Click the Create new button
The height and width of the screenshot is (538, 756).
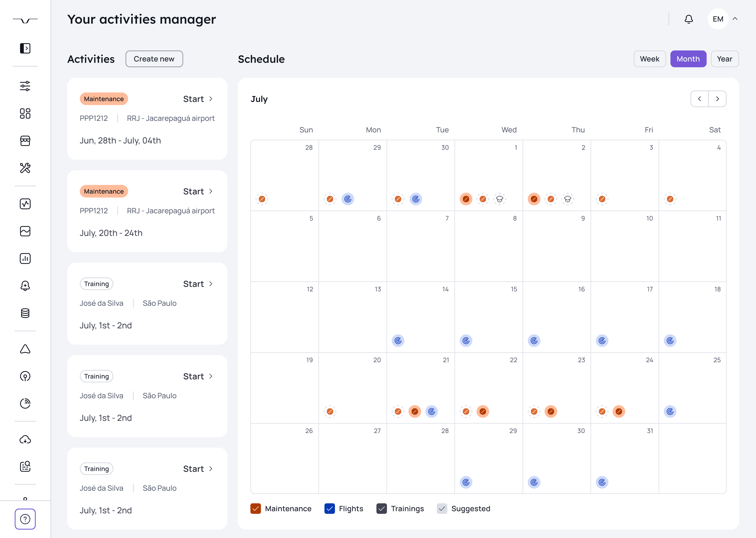[154, 59]
